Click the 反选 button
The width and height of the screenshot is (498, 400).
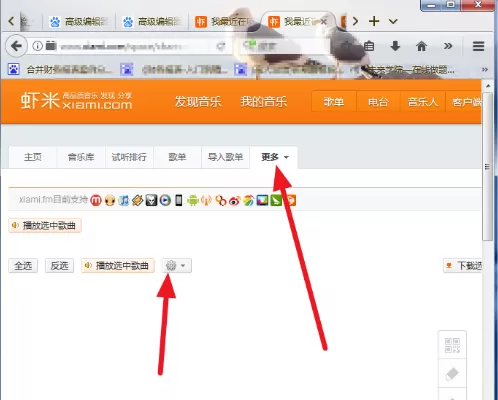pyautogui.click(x=59, y=266)
